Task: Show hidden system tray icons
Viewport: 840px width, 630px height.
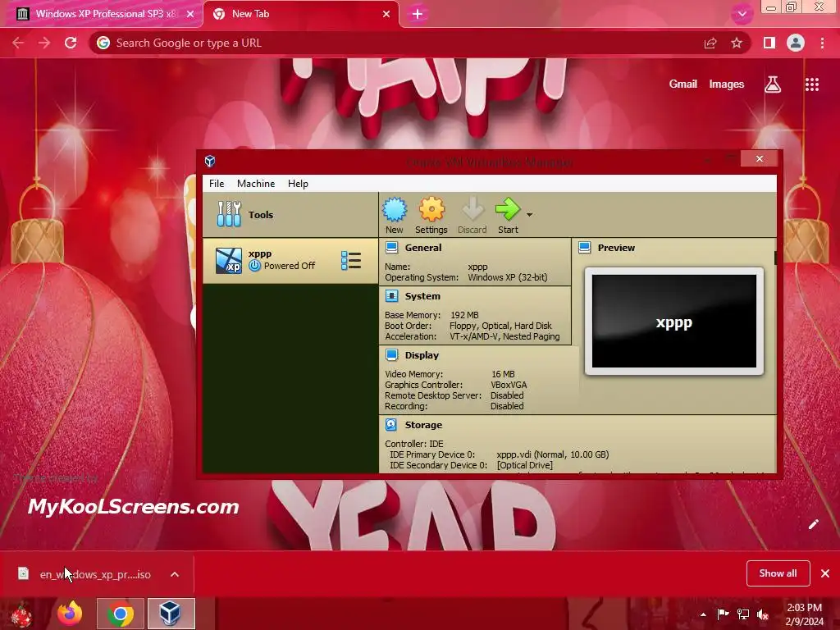Action: 703,614
